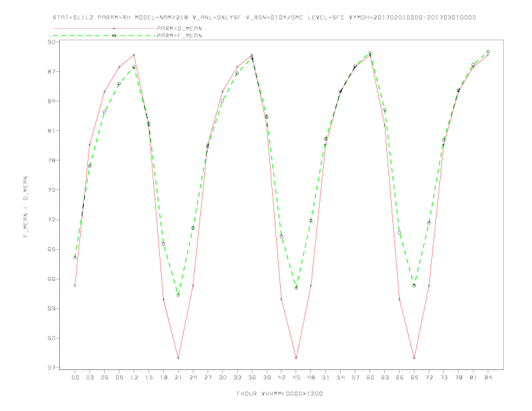Click the STAT=SL1L2 text in the title
The image size is (532, 411).
tap(73, 17)
